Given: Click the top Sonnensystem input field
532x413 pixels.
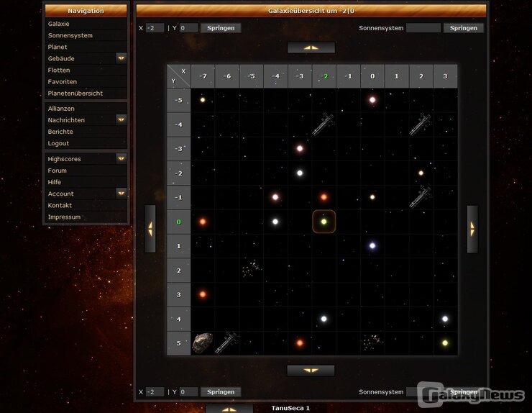Looking at the screenshot, I should [423, 28].
